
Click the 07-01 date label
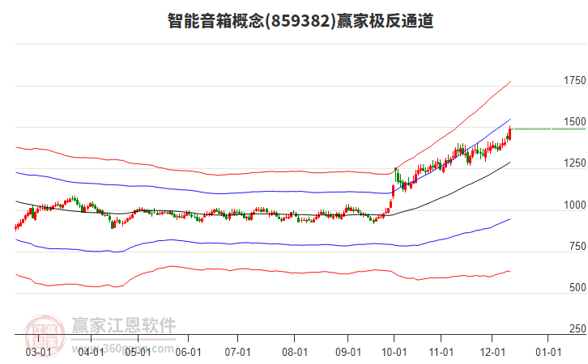click(238, 352)
